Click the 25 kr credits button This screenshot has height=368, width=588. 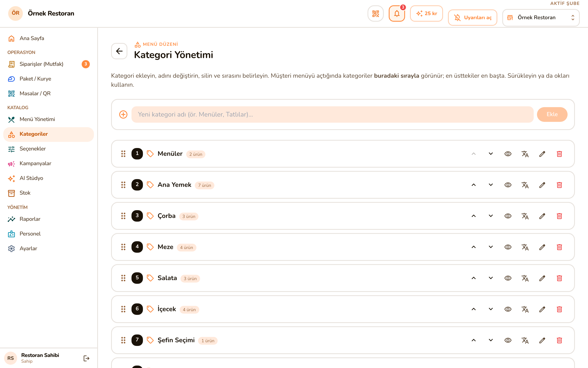pos(427,14)
